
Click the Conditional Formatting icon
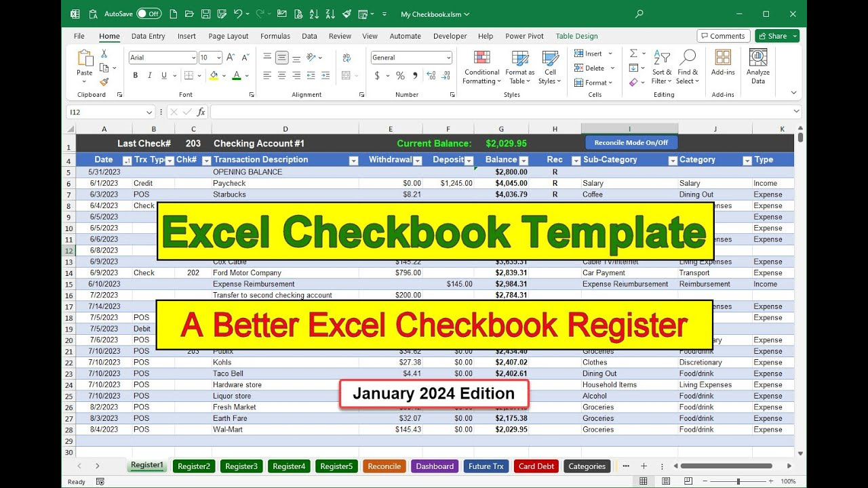481,58
